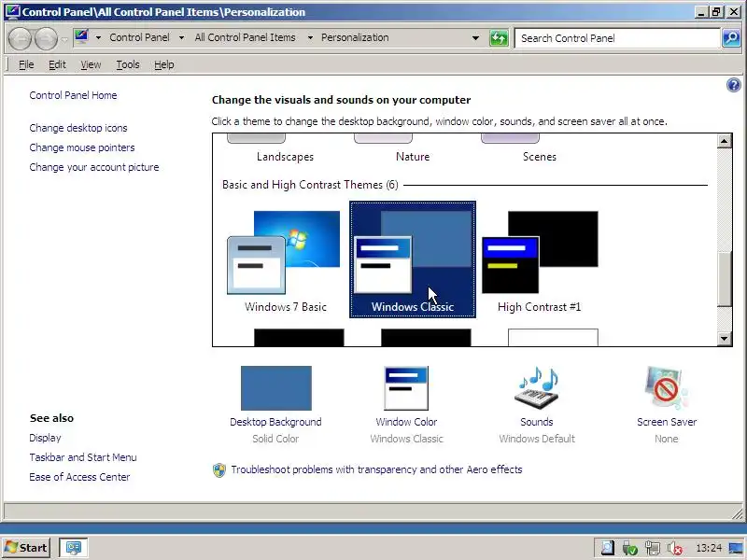Click the green Refresh button
The width and height of the screenshot is (747, 560).
499,38
